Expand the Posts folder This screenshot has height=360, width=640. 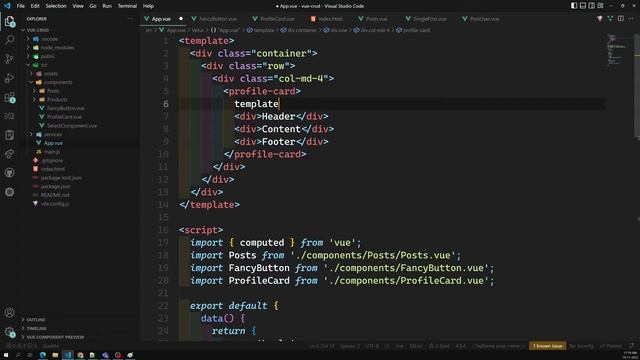pos(53,91)
